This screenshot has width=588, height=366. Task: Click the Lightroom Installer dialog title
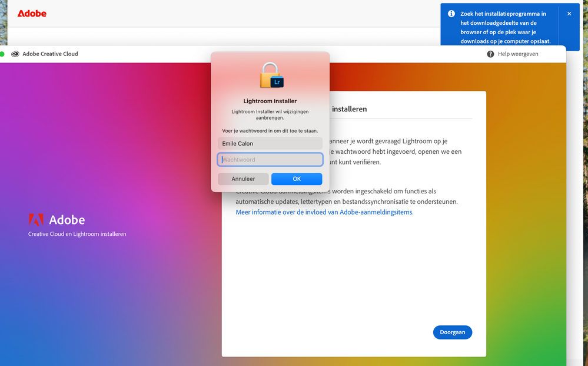[270, 101]
